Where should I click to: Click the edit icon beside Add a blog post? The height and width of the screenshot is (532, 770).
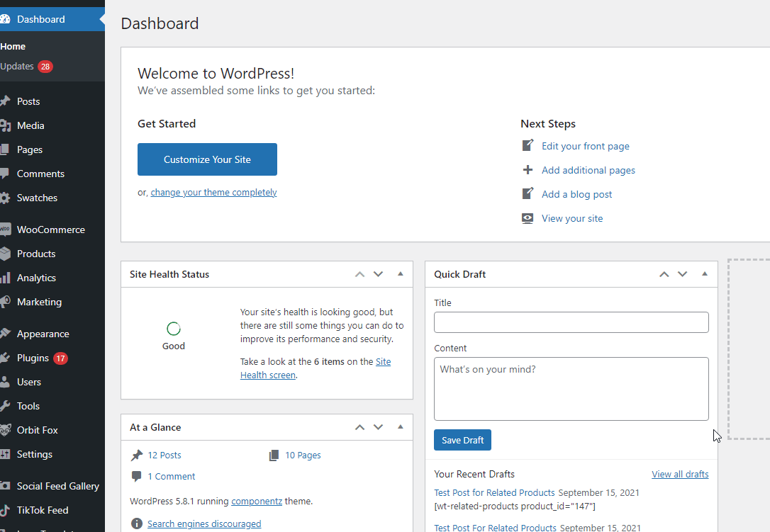pos(528,193)
